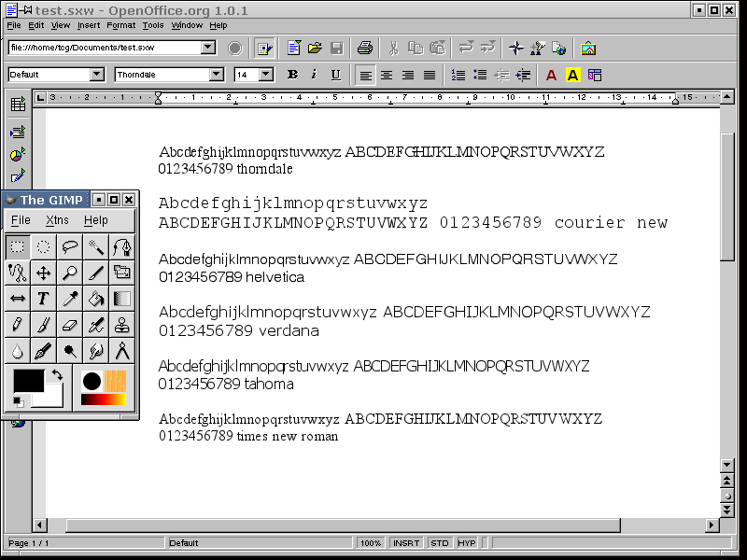Pick the GIMP Clone stamp tool
The image size is (747, 560).
pos(122,325)
